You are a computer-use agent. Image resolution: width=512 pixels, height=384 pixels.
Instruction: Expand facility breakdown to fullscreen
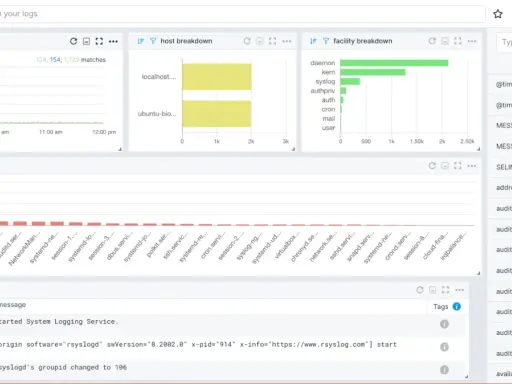tap(458, 41)
